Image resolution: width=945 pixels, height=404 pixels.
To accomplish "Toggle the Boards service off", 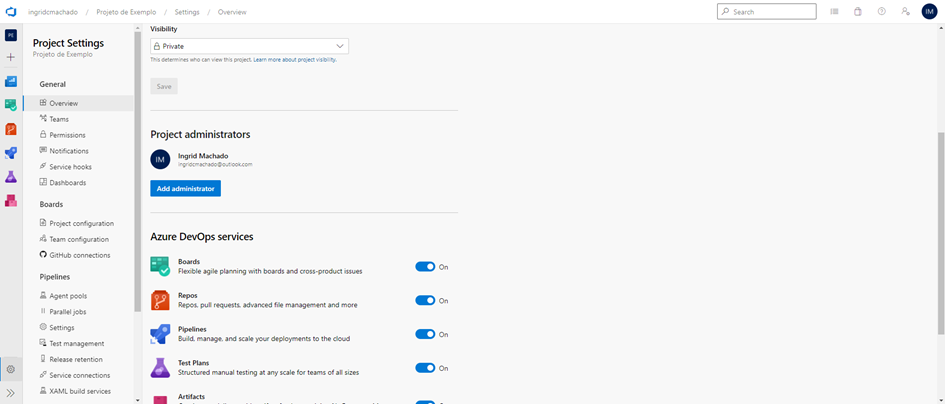I will [x=425, y=267].
